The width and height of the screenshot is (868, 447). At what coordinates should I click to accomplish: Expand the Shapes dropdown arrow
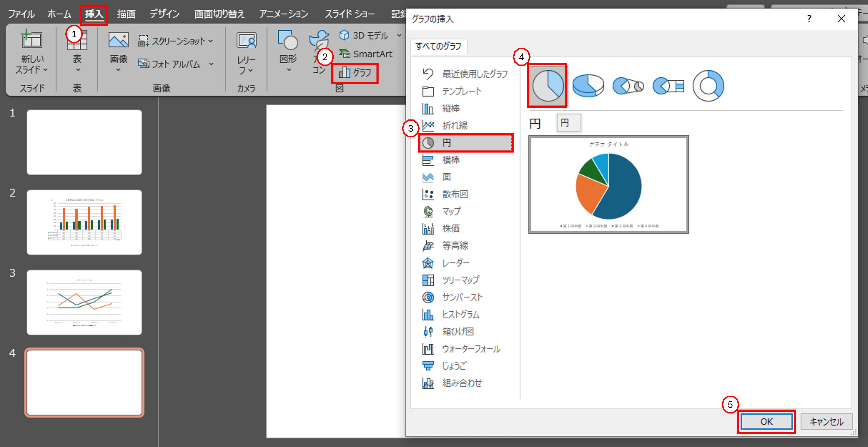pos(289,70)
